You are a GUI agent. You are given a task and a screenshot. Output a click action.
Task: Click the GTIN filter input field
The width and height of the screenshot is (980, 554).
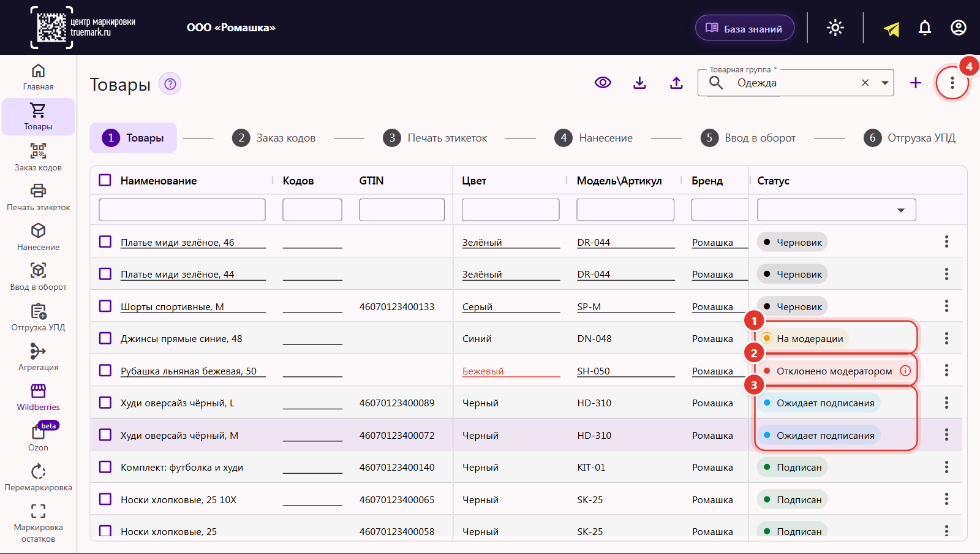[x=402, y=210]
